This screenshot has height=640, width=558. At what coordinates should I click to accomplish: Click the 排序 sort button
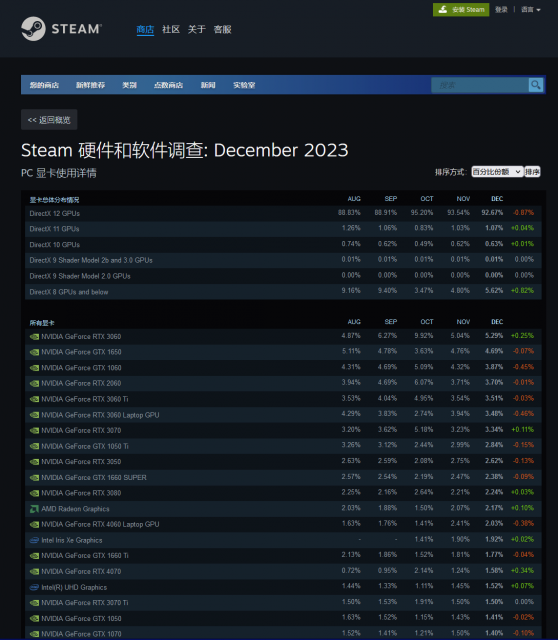(x=532, y=172)
